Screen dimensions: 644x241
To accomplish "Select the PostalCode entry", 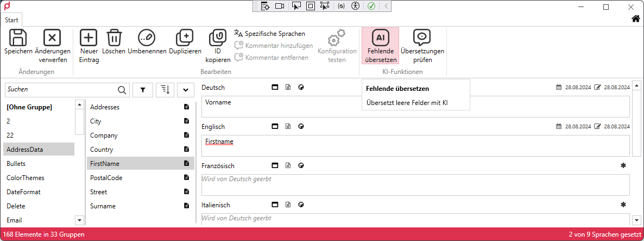I will point(141,178).
